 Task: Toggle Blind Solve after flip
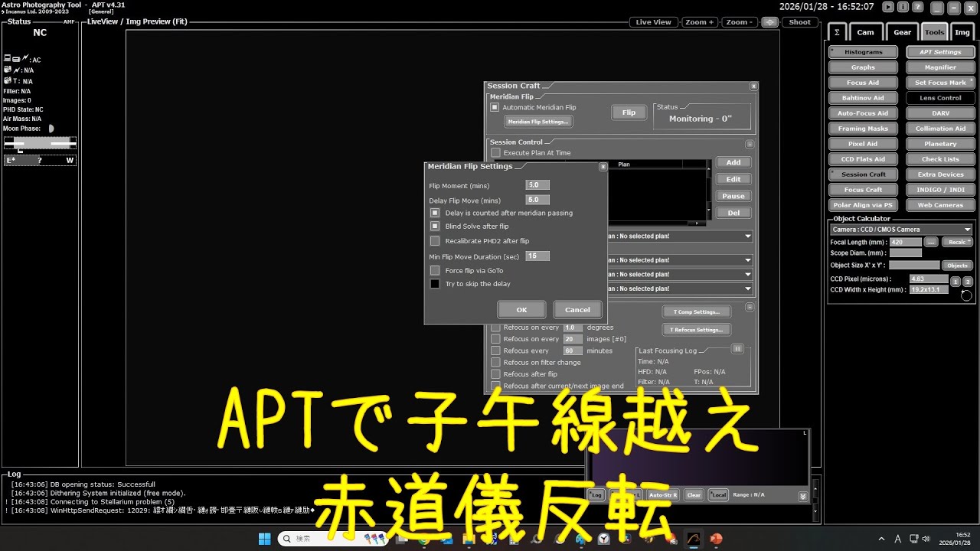click(435, 227)
